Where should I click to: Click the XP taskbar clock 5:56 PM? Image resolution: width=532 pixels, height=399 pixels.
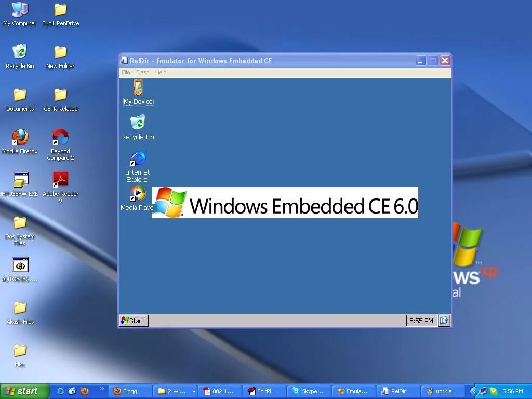[x=513, y=391]
